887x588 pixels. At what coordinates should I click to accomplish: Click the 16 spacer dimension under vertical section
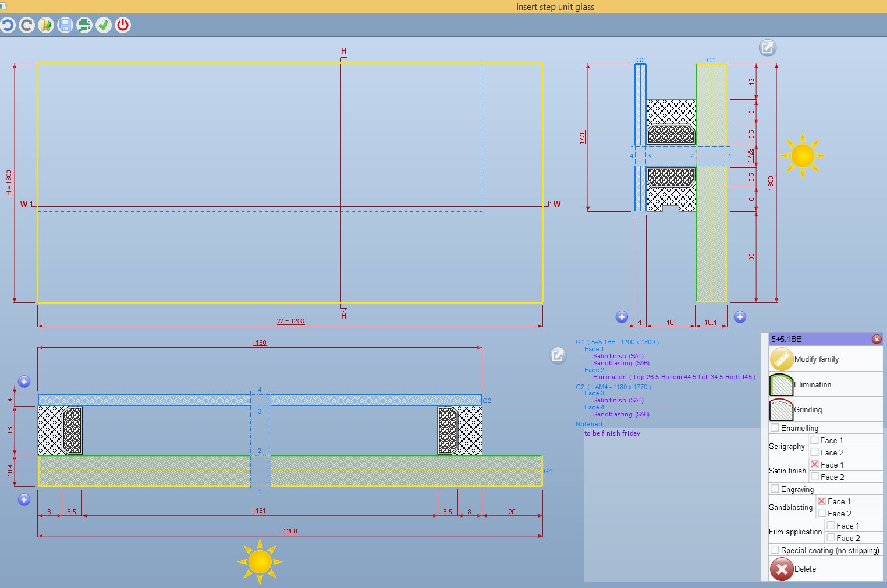tap(670, 322)
